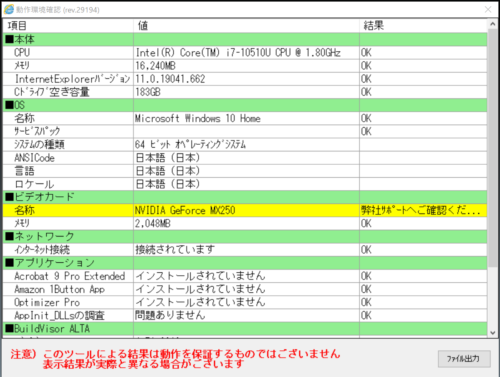This screenshot has width=500, height=377.
Task: Select the インターネット接続 row
Action: pyautogui.click(x=245, y=250)
